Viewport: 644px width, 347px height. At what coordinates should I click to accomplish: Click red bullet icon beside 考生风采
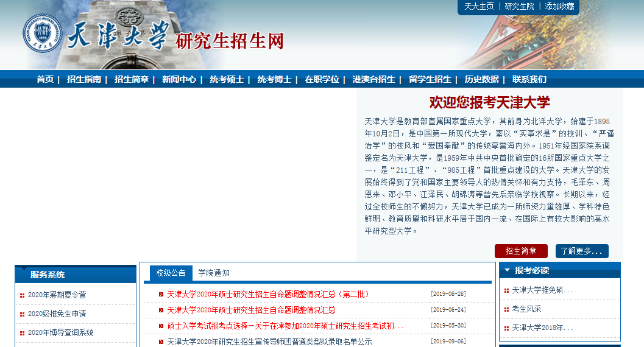[506, 309]
